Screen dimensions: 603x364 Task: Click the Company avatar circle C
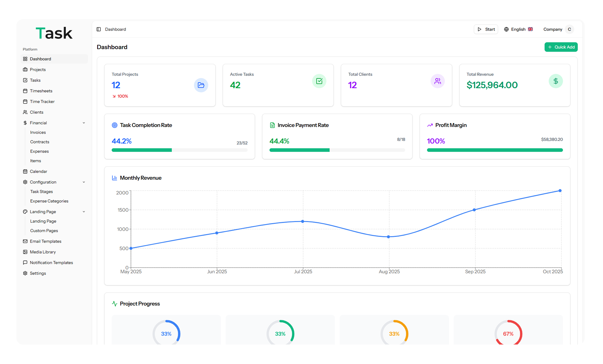(570, 29)
